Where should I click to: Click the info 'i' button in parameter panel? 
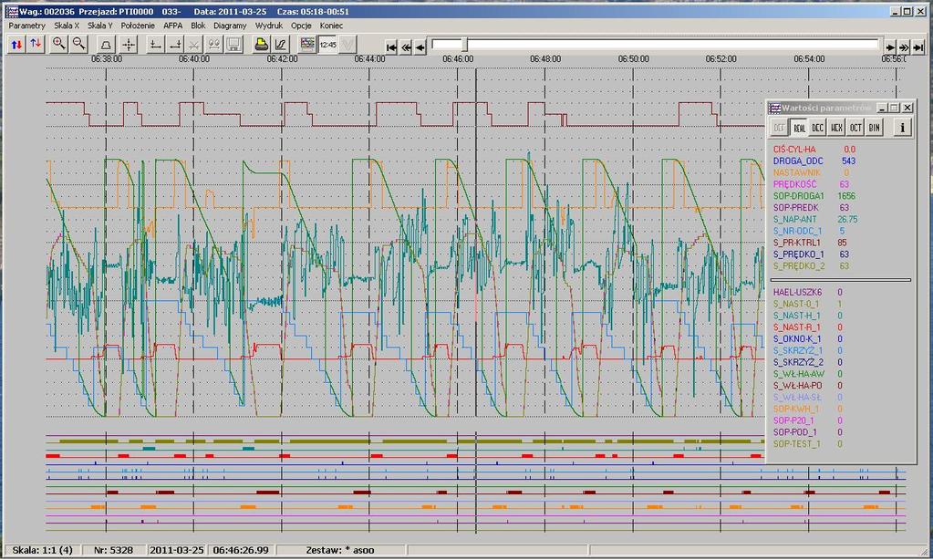point(903,128)
